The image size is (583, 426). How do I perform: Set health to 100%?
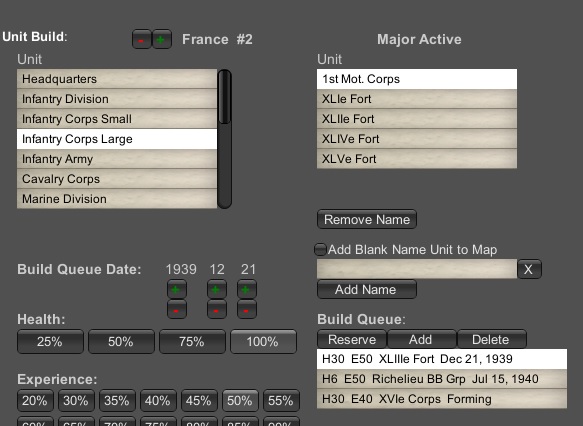click(x=263, y=341)
